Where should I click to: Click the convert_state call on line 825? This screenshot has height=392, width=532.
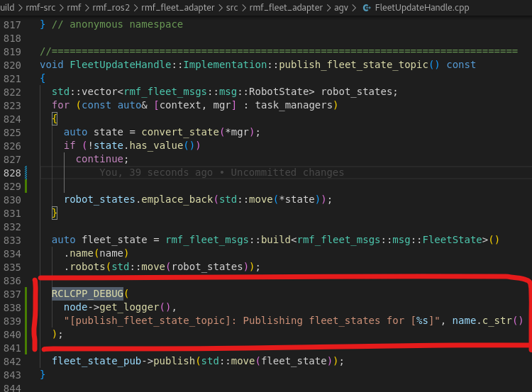click(180, 132)
